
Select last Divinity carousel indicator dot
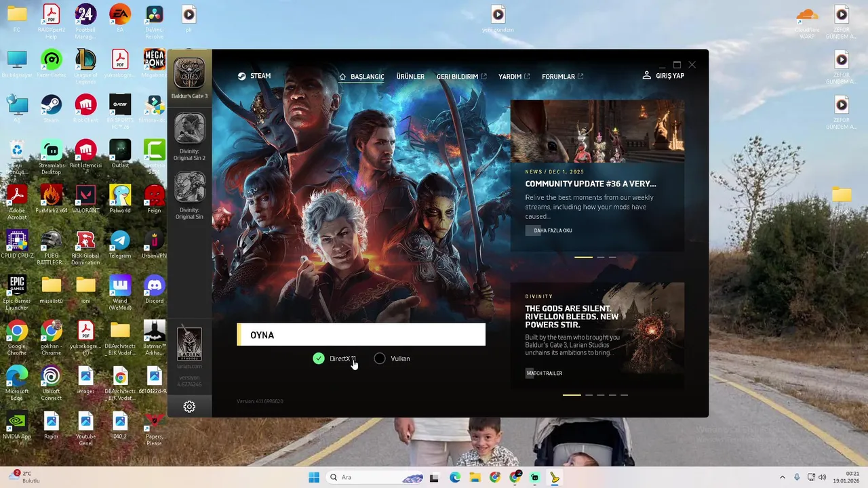click(624, 394)
